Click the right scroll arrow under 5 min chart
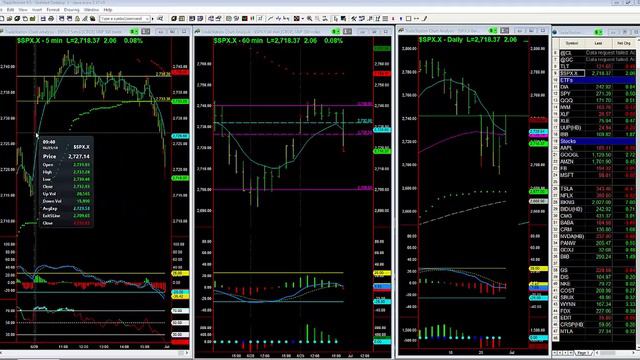The height and width of the screenshot is (360, 640). pos(187,353)
